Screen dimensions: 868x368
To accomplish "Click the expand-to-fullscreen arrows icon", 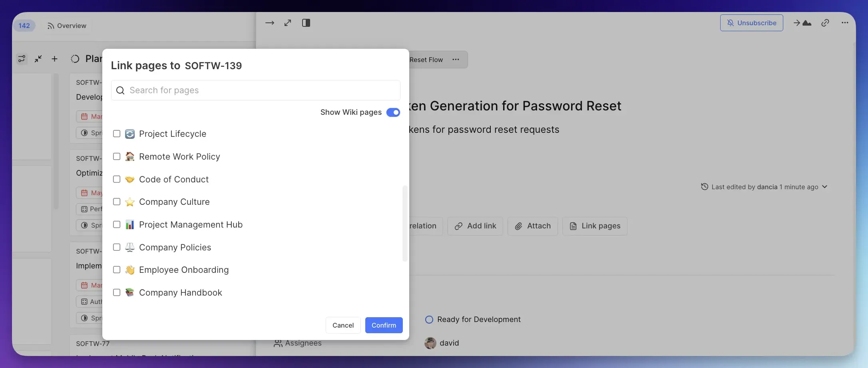I will (288, 23).
